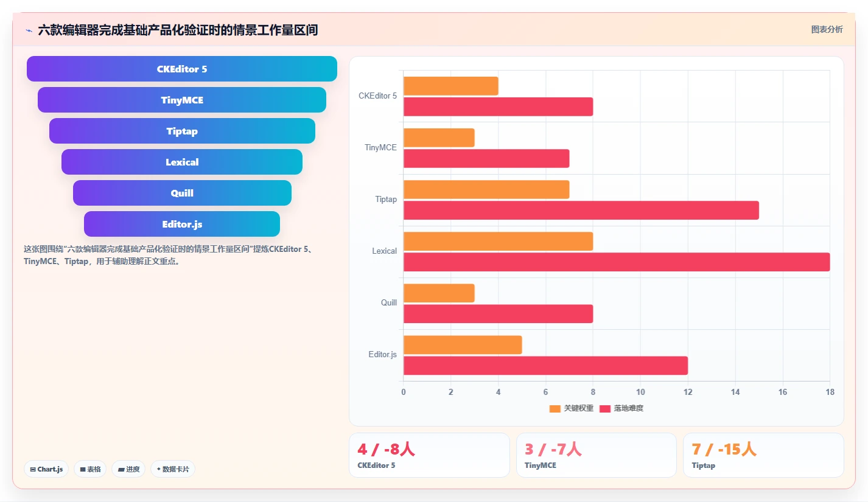Click the 图表分析 label in header
Viewport: 868px width, 502px height.
pyautogui.click(x=827, y=29)
